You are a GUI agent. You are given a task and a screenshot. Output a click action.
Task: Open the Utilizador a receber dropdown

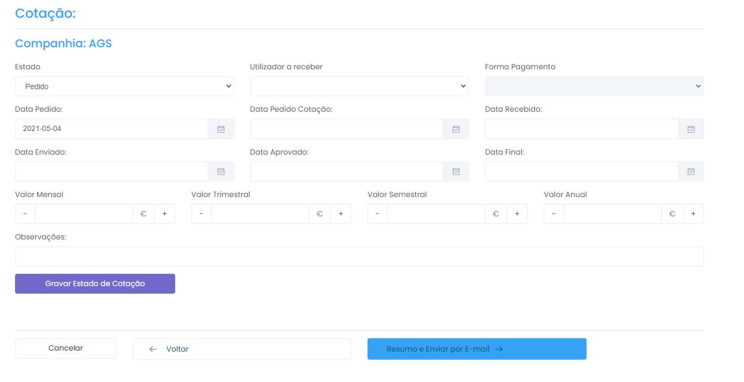pos(359,86)
